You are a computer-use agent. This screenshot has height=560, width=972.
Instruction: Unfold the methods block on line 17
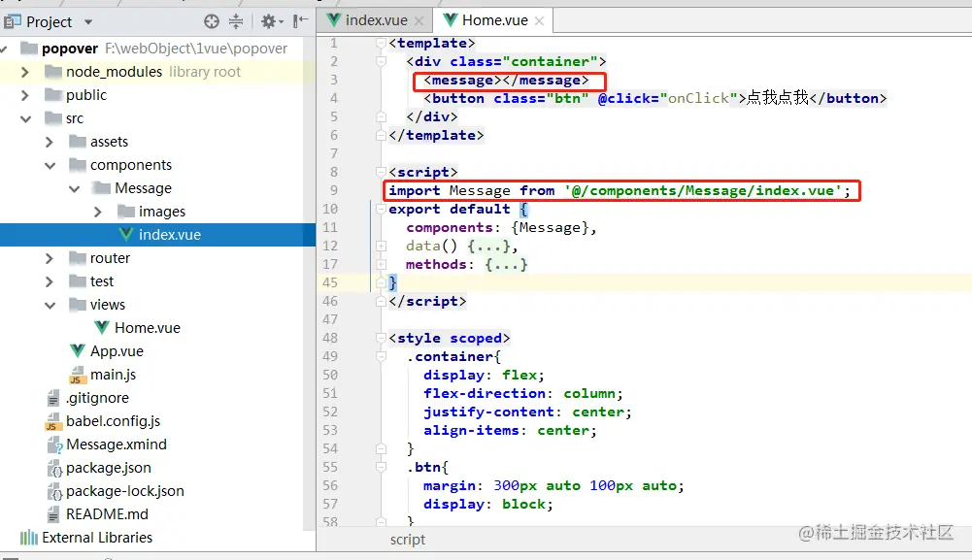[x=382, y=265]
